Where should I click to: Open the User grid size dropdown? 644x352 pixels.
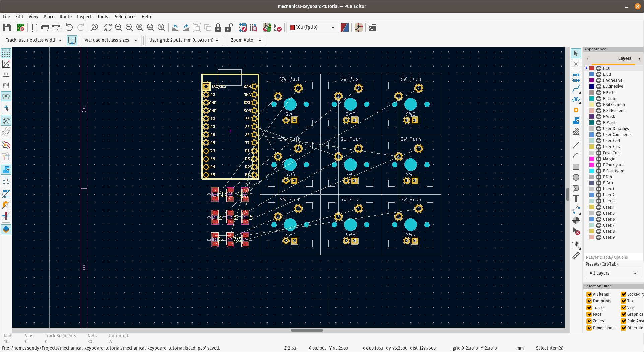click(184, 40)
